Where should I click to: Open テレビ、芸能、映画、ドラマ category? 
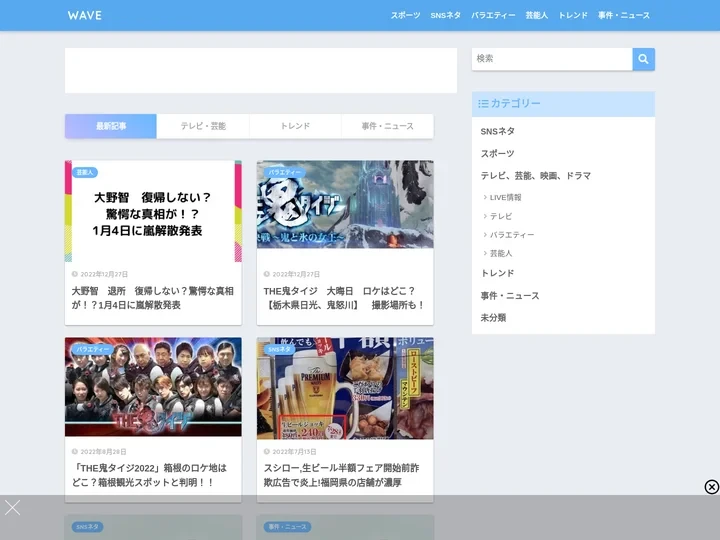pos(535,175)
